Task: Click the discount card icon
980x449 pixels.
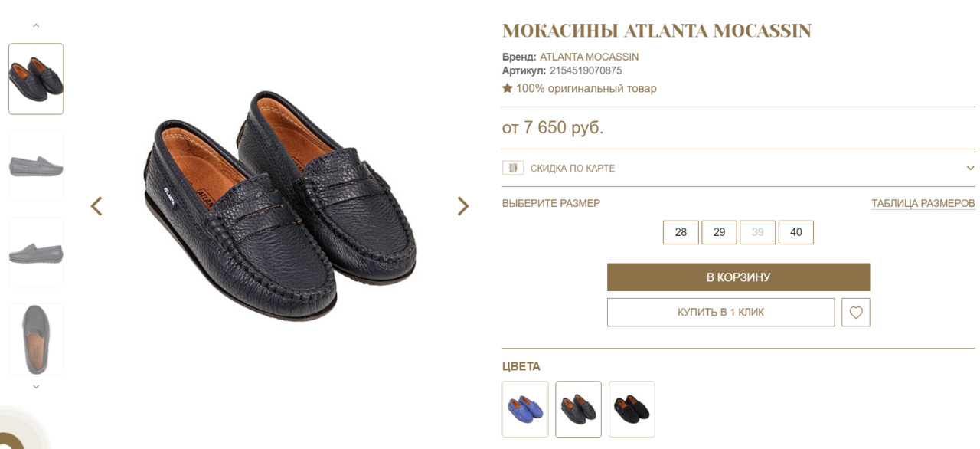Action: 512,168
